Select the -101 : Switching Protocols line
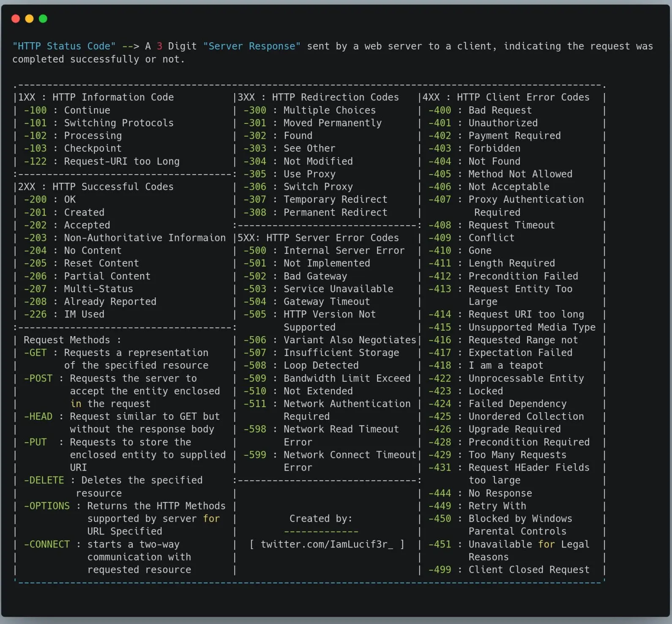 [98, 123]
